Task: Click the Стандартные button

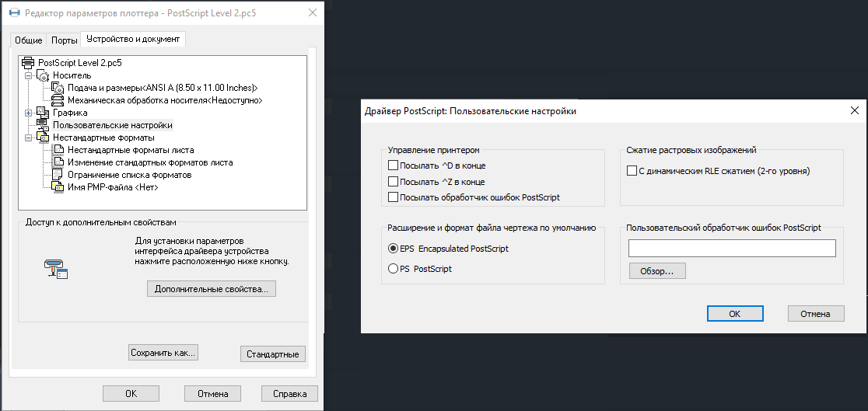Action: click(x=273, y=354)
